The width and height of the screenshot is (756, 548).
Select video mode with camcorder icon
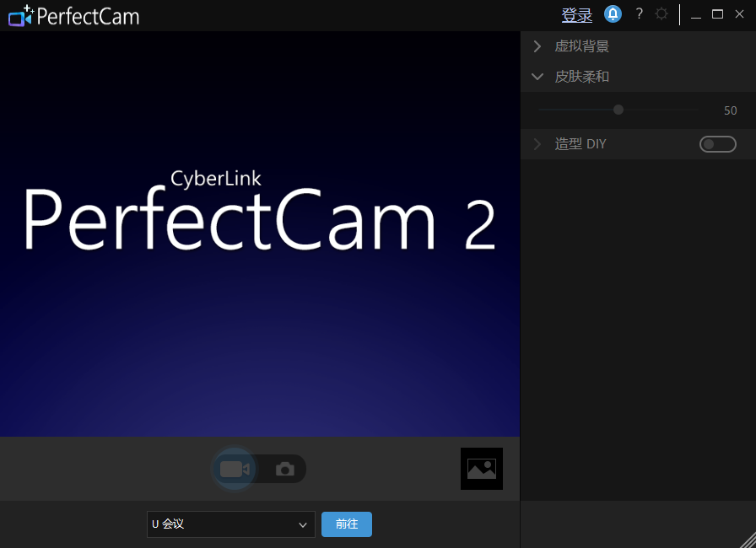pyautogui.click(x=235, y=469)
